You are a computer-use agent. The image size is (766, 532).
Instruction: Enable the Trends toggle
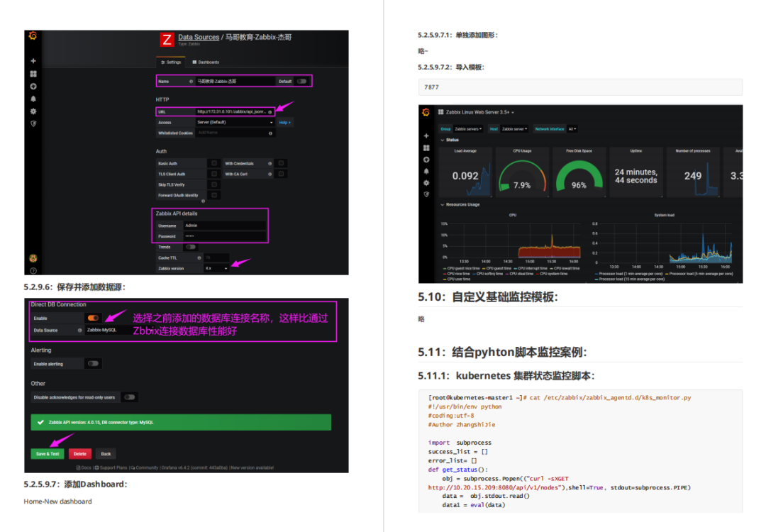coord(190,247)
